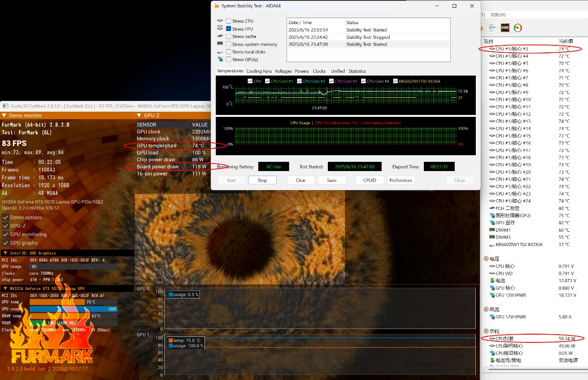Click the Date / Time column header in the log
The width and height of the screenshot is (588, 380).
316,22
